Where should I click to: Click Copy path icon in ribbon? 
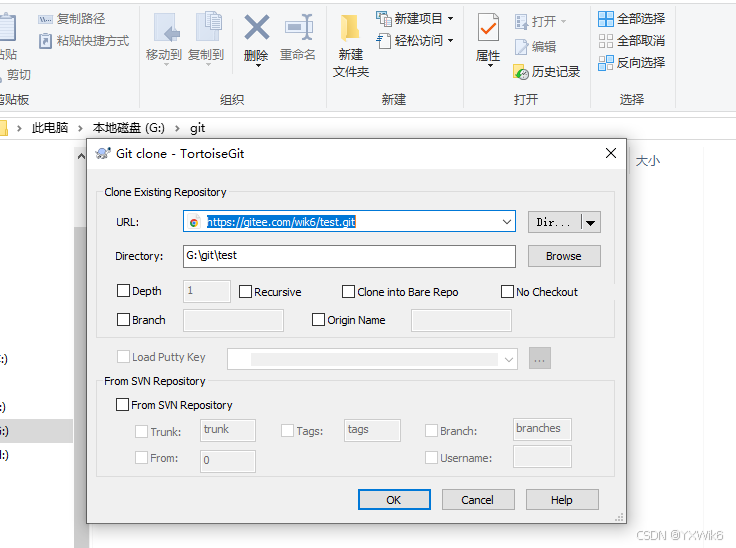click(x=45, y=19)
